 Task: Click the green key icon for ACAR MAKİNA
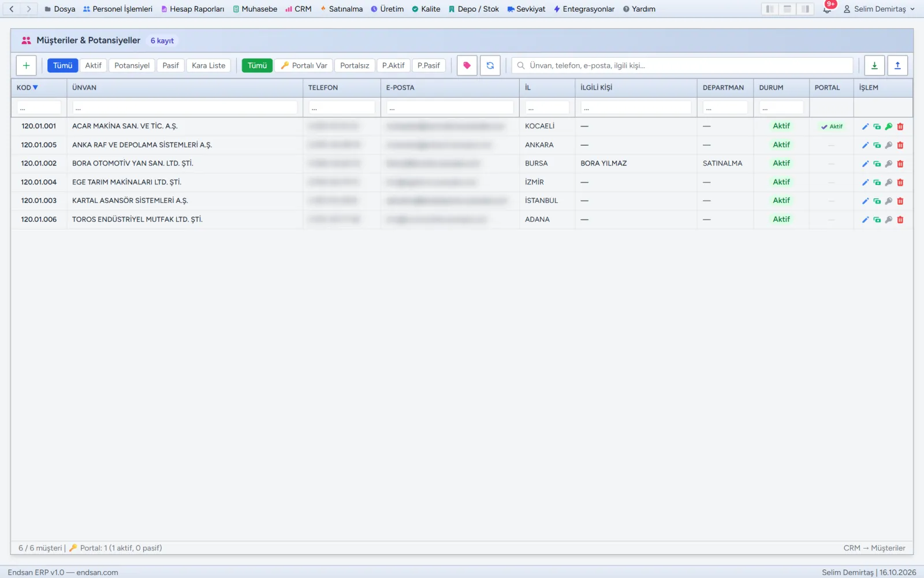pos(889,127)
